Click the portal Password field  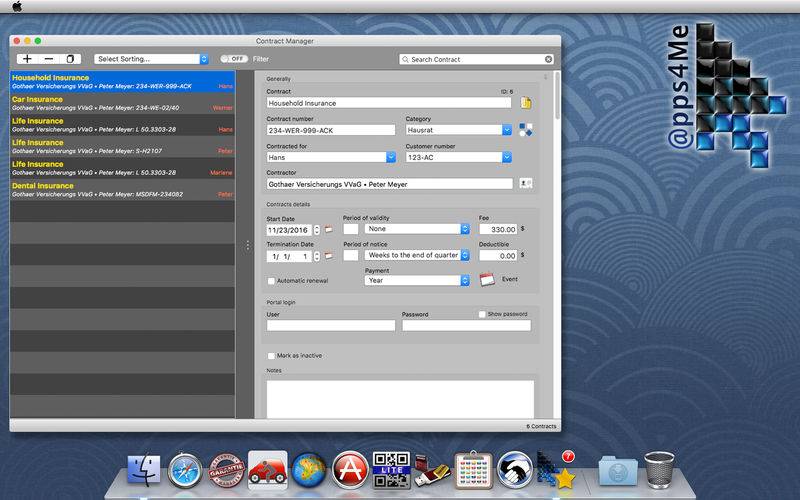[466, 325]
